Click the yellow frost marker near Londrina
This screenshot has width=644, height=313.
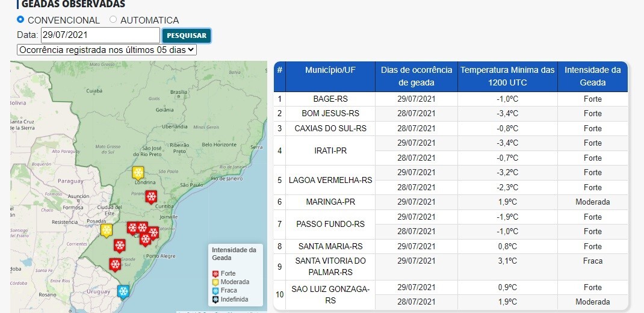click(138, 173)
